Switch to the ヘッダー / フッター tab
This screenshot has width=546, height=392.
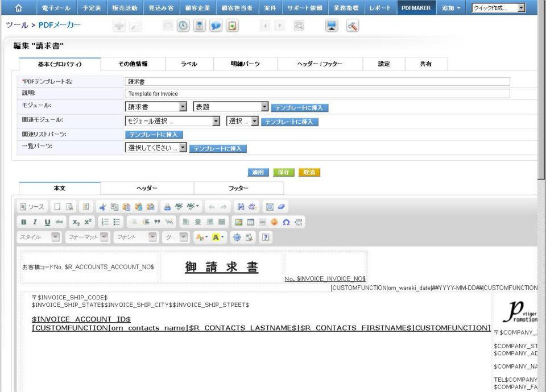[x=320, y=64]
